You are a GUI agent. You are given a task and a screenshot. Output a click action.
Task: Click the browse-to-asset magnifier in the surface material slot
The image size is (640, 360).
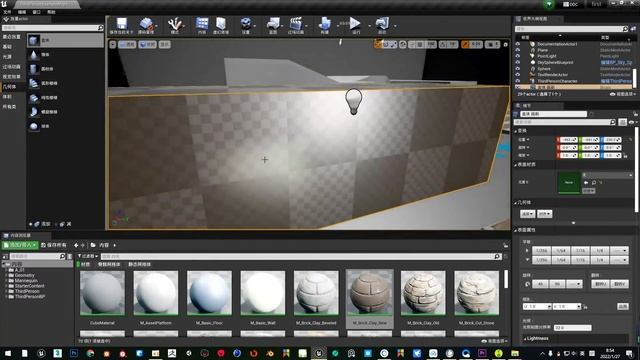tap(594, 182)
